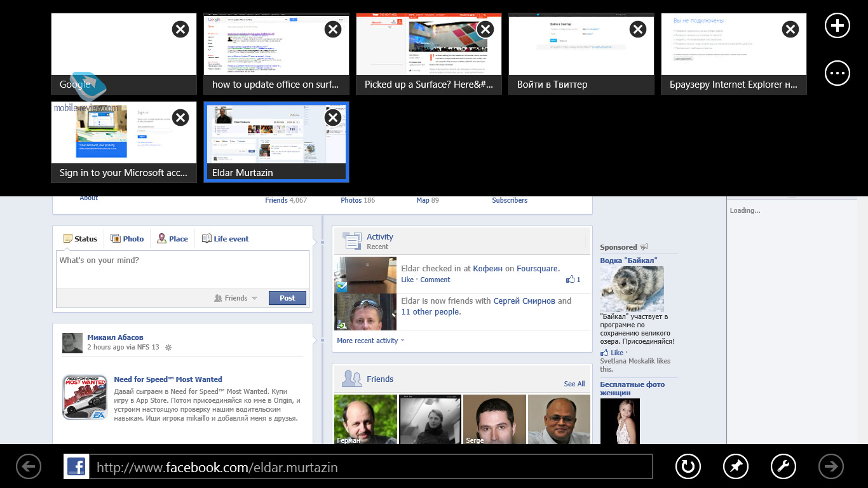The width and height of the screenshot is (868, 488).
Task: Go back to previous page
Action: click(x=28, y=467)
